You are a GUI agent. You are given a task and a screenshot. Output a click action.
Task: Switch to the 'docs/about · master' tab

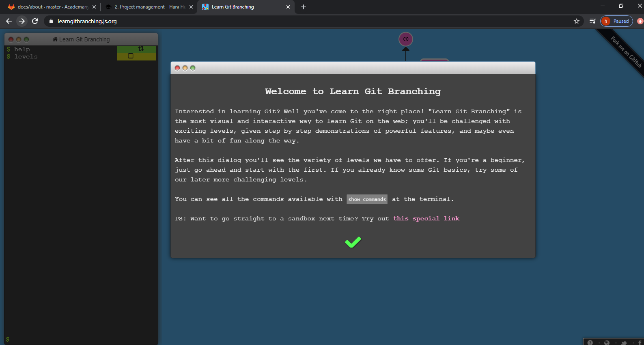coord(52,7)
